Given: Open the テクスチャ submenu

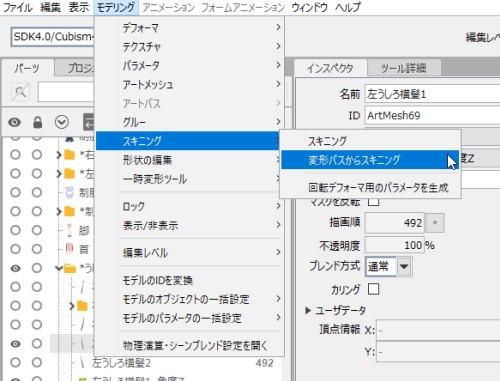Looking at the screenshot, I should pos(189,47).
